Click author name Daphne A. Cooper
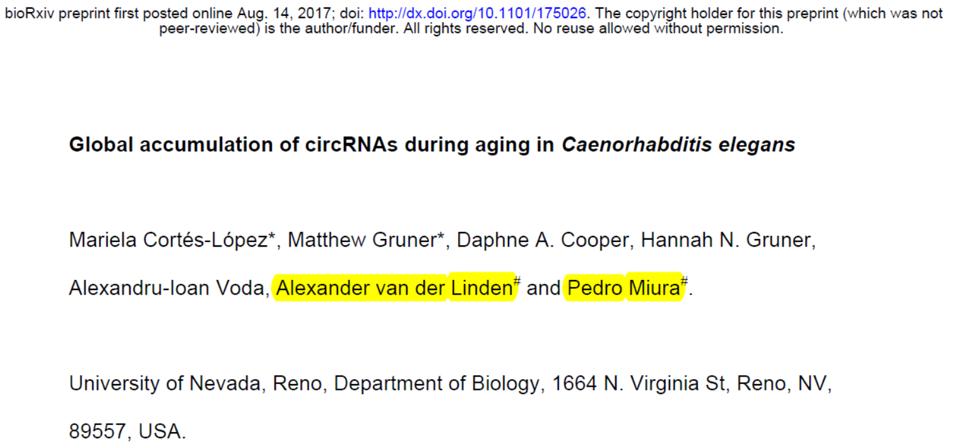This screenshot has width=980, height=444. 542,240
